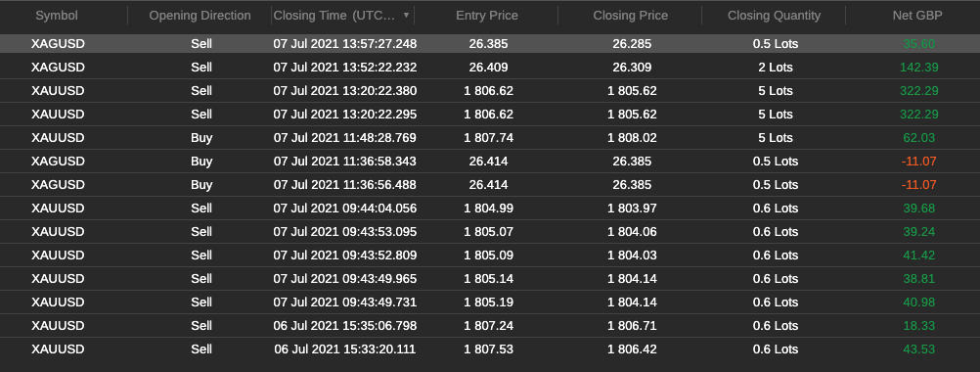
Task: Sort by Net GBP column header
Action: 917,16
